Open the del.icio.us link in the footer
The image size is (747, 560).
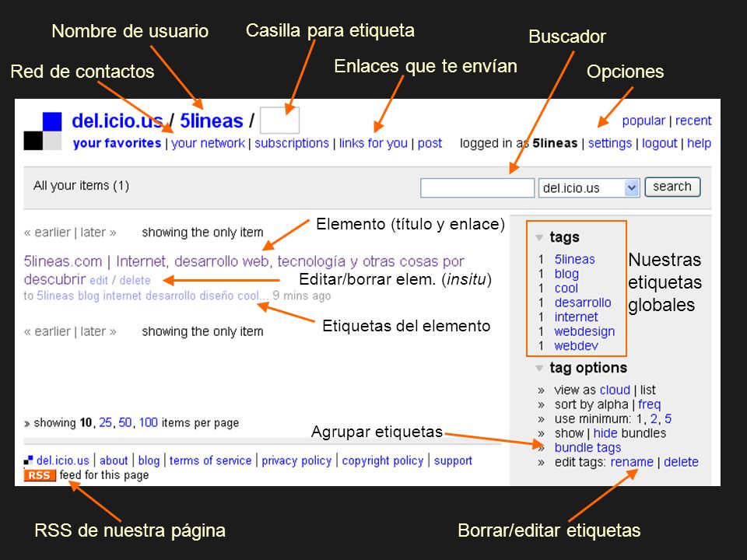(63, 460)
